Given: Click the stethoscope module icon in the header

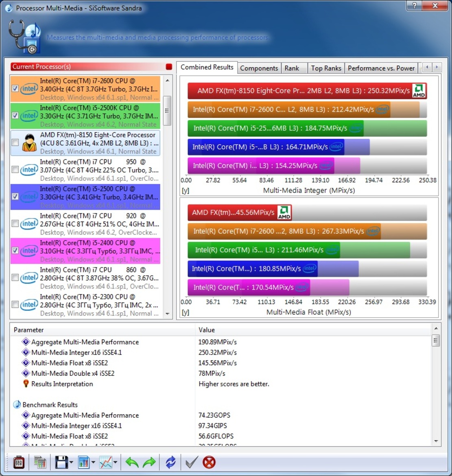Looking at the screenshot, I should pos(25,37).
